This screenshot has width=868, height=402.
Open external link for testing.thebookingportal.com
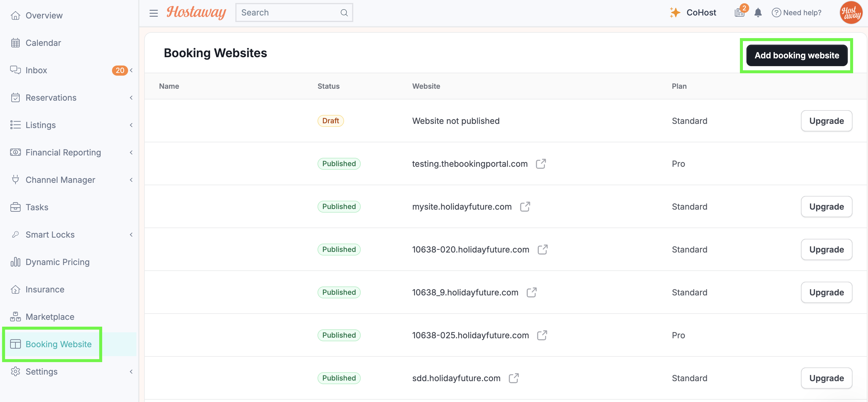point(541,164)
